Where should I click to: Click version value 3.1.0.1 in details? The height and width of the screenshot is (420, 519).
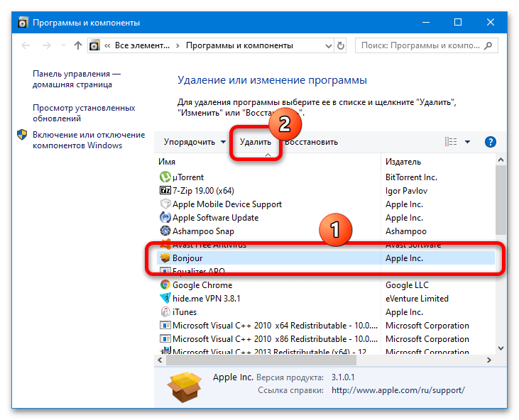coord(343,377)
